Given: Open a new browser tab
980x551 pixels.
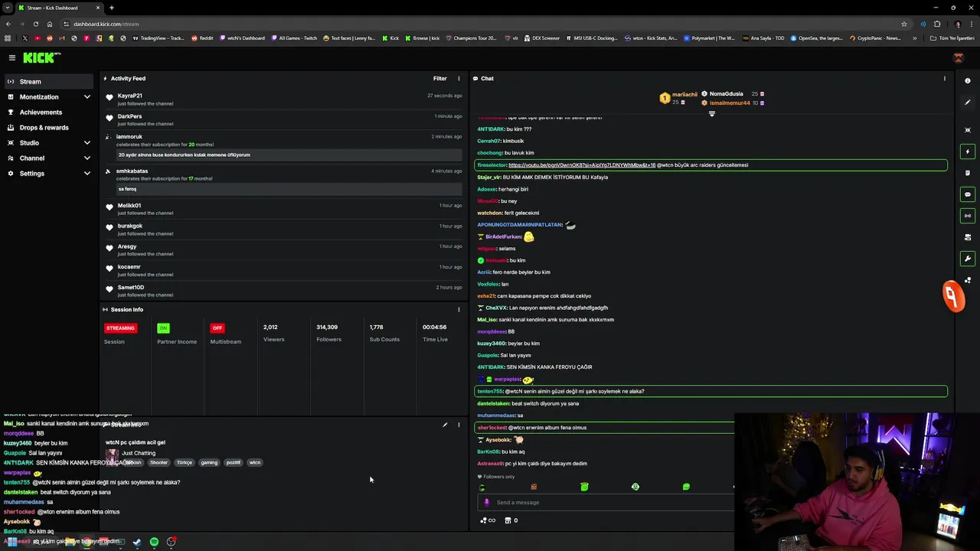Looking at the screenshot, I should [112, 8].
